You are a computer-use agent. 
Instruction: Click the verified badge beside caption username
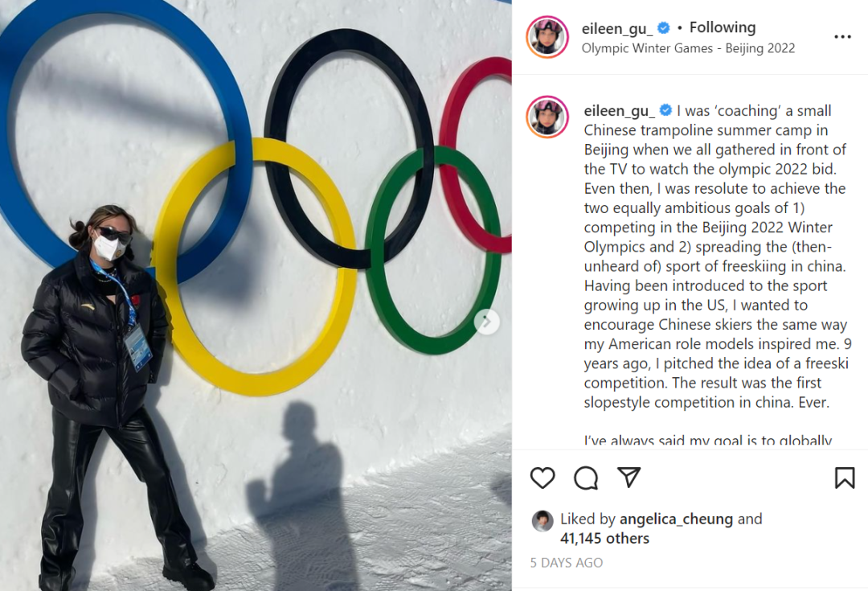click(666, 110)
